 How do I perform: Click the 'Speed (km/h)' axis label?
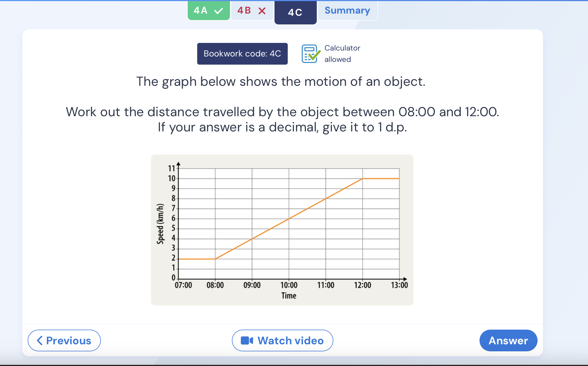pos(160,224)
